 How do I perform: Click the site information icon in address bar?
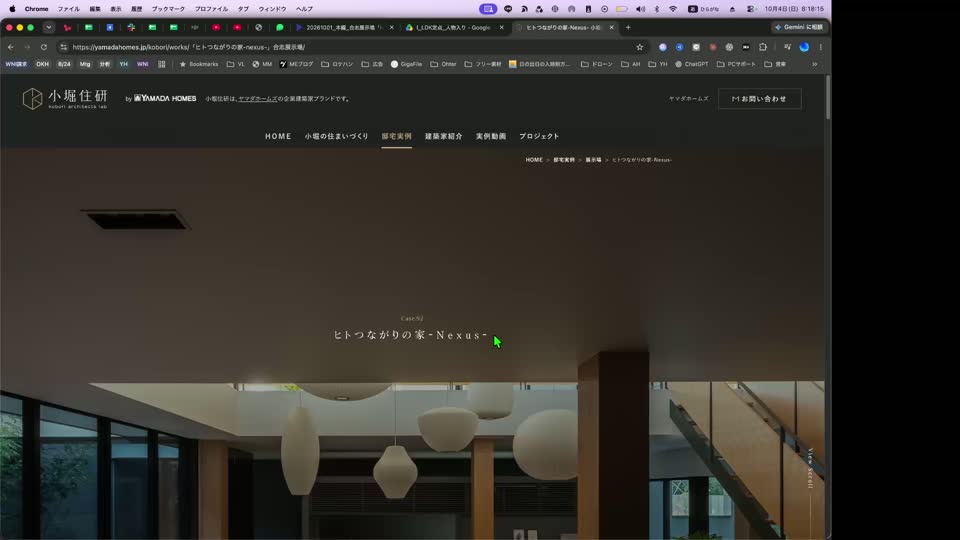64,47
